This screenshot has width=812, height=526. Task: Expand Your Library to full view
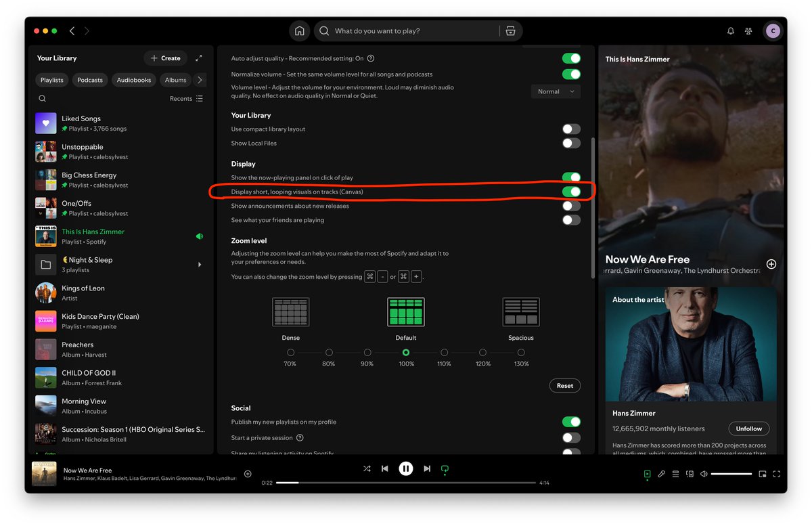point(198,58)
